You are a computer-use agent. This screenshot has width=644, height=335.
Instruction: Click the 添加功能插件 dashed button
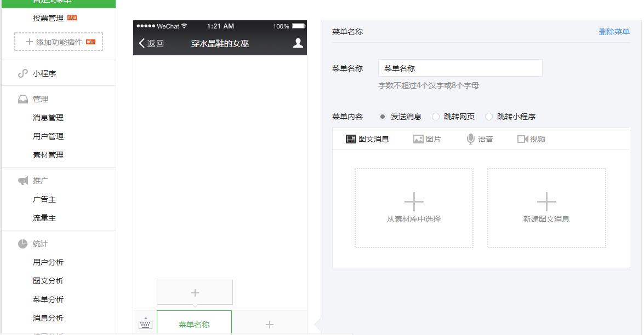(58, 42)
